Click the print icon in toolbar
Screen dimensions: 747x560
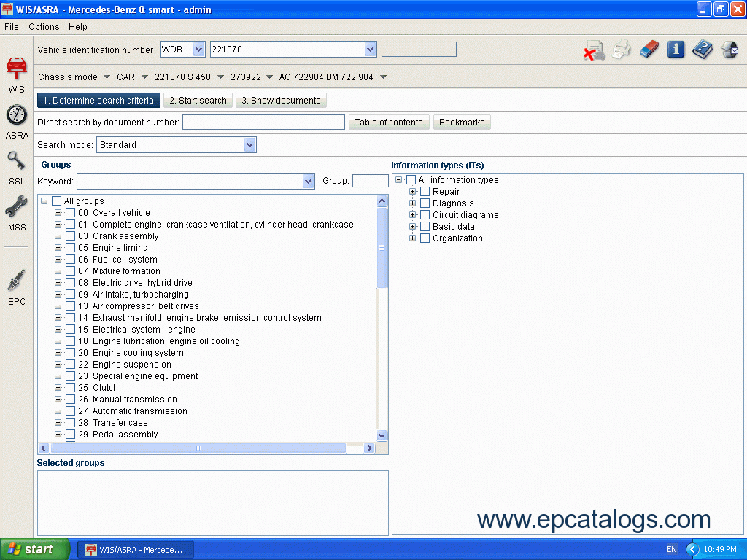pyautogui.click(x=622, y=50)
